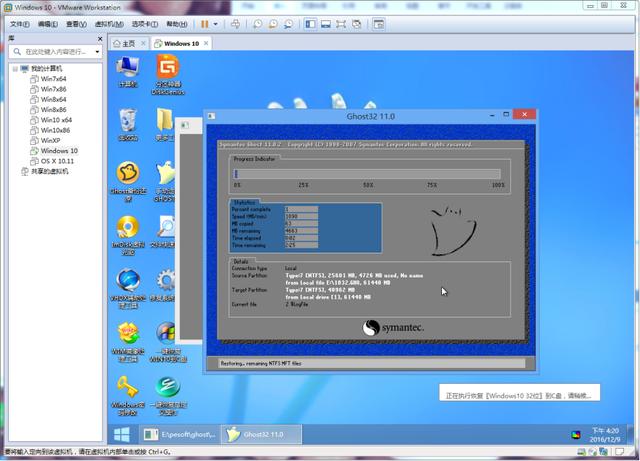Viewport: 640px width, 461px height.
Task: Close the Ghost32 11.0 window
Action: 524,114
